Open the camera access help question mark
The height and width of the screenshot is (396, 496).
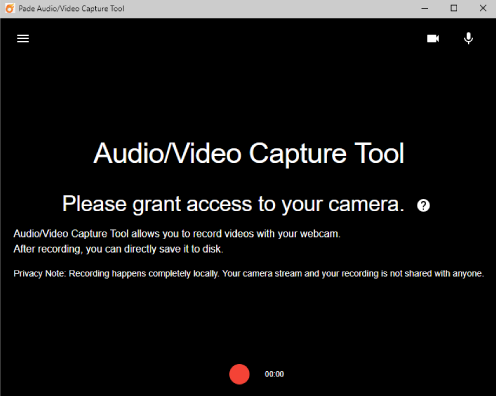(423, 205)
